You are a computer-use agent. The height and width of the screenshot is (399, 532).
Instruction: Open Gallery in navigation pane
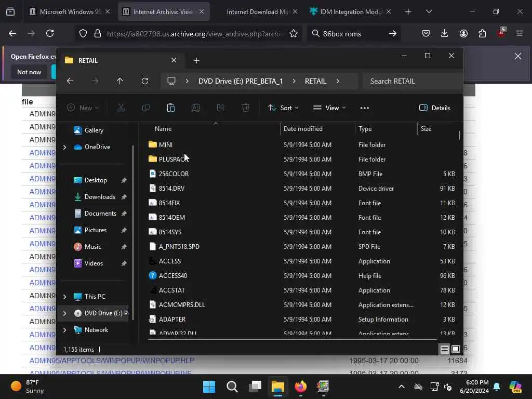[94, 130]
